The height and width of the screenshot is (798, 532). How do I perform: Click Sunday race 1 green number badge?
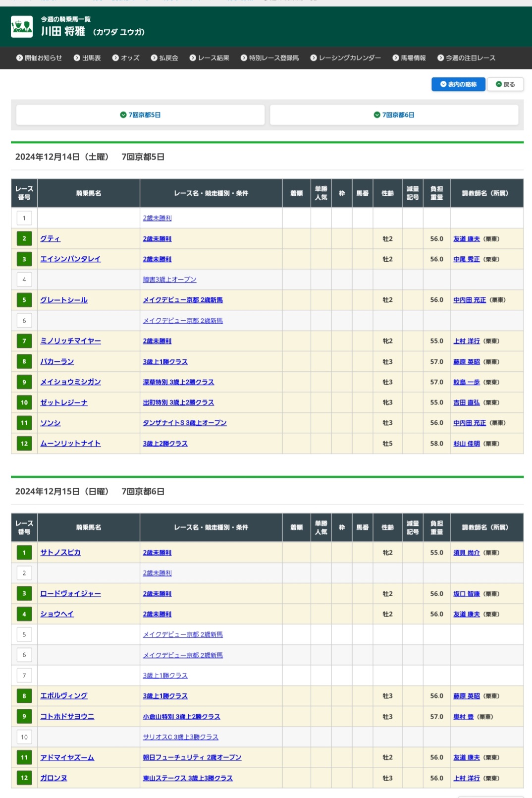[24, 553]
